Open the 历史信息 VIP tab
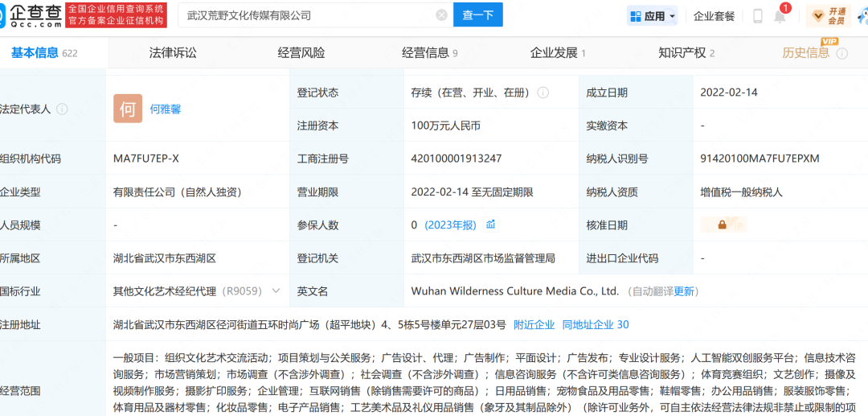Image resolution: width=868 pixels, height=416 pixels. click(806, 53)
